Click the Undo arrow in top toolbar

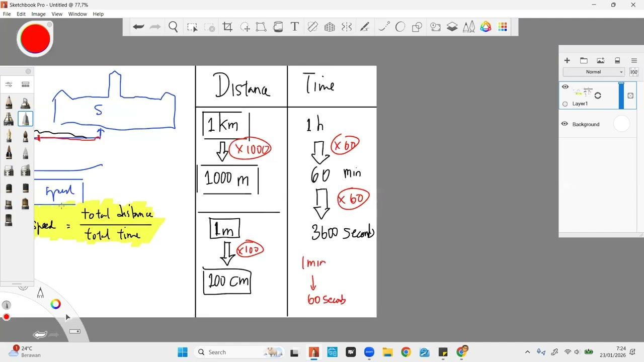tap(138, 27)
